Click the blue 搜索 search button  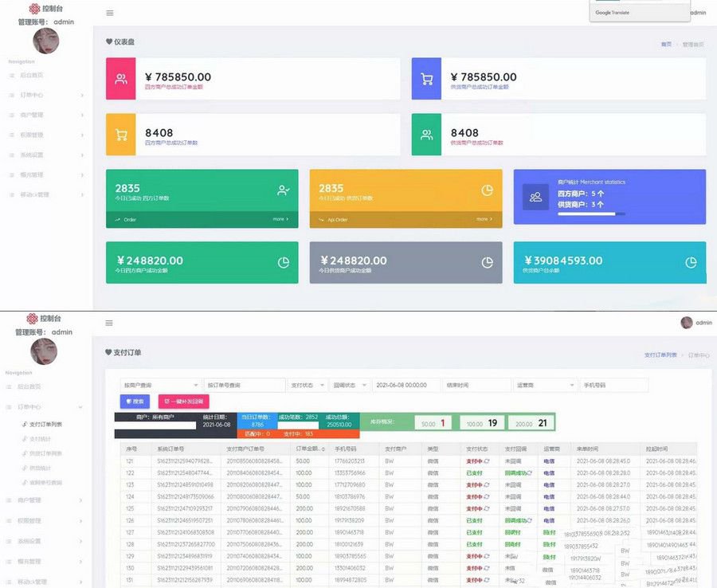pos(135,402)
